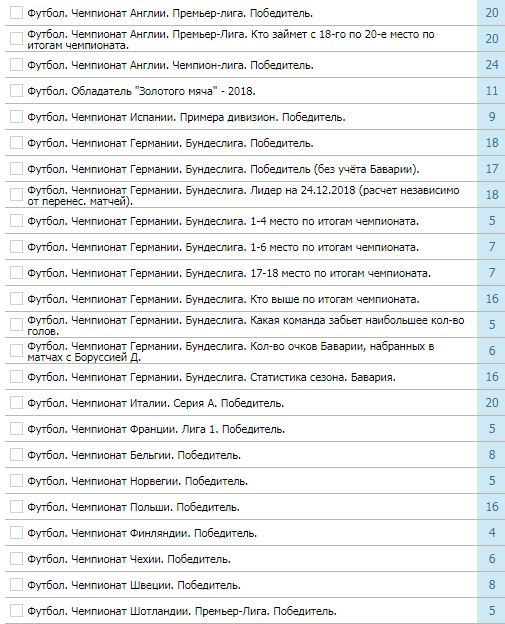
Task: Toggle the checkbox for Обладатель "Золотого мяча" - 2018
Action: click(x=16, y=91)
